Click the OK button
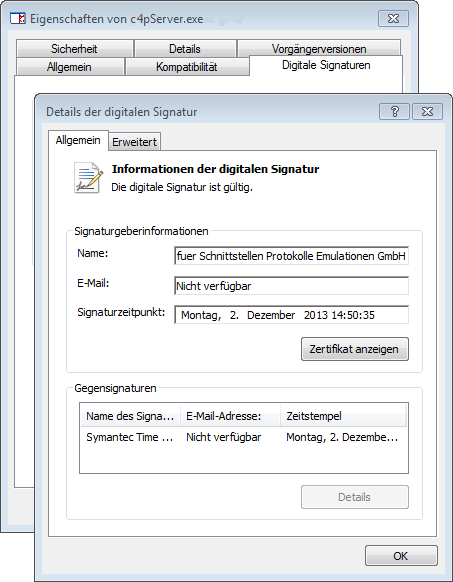 [x=401, y=556]
